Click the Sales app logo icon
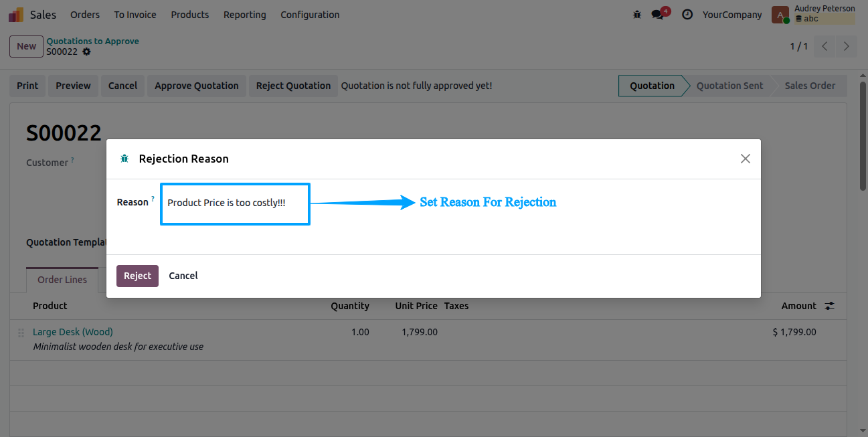Viewport: 868px width, 437px height. (x=16, y=15)
